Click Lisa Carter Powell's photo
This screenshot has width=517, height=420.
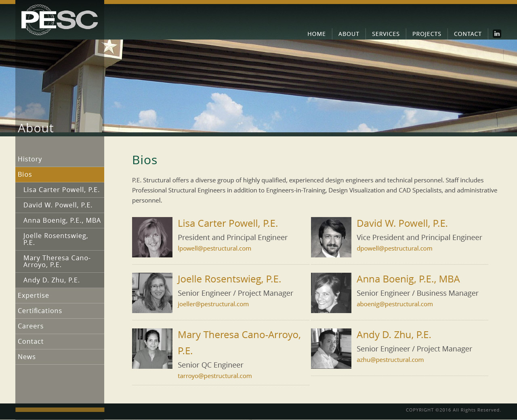point(152,237)
